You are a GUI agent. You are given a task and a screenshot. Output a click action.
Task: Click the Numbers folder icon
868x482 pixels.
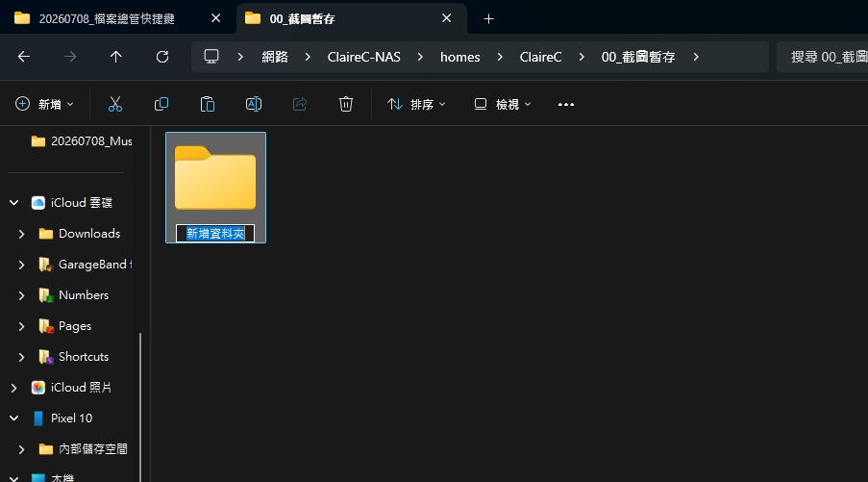tap(45, 295)
